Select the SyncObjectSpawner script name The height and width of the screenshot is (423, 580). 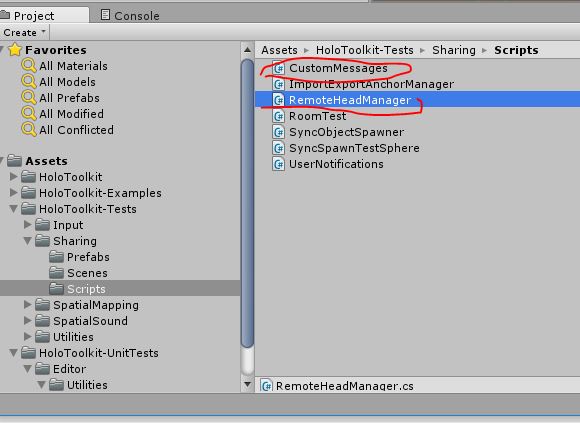(x=347, y=132)
